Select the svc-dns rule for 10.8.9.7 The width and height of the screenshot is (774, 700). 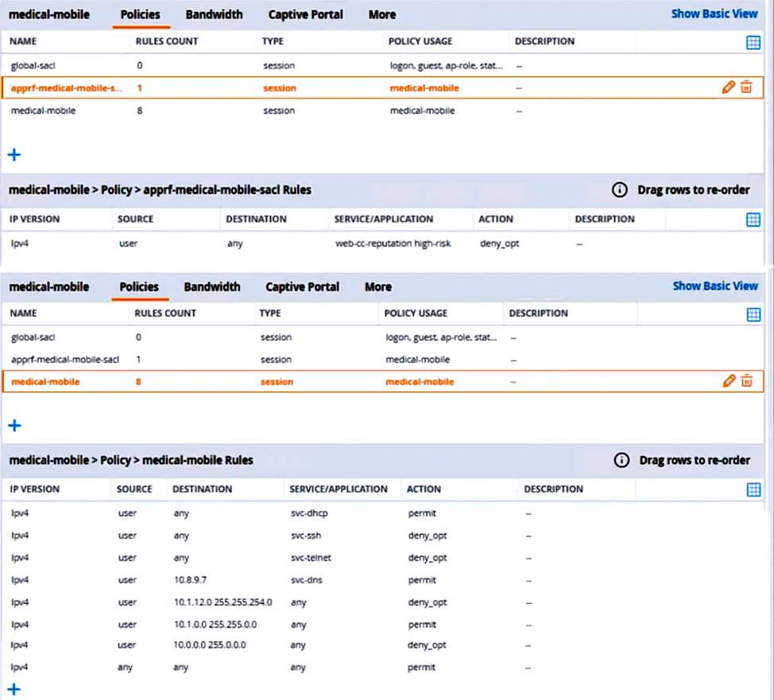click(x=318, y=580)
